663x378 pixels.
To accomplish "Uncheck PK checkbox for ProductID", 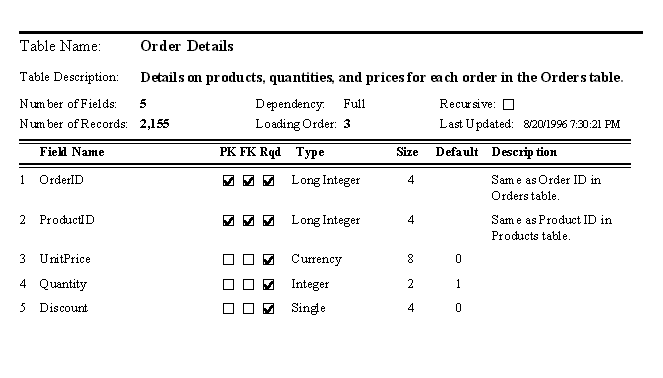I will [x=228, y=221].
